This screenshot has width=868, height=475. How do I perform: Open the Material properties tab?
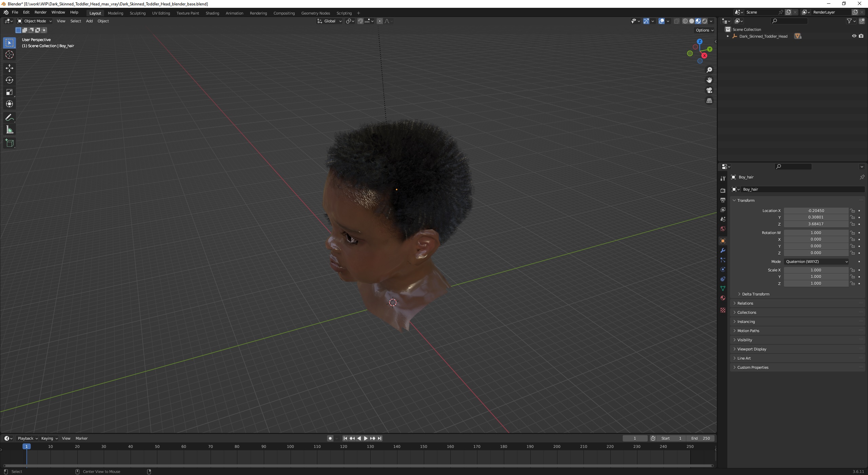coord(723,298)
